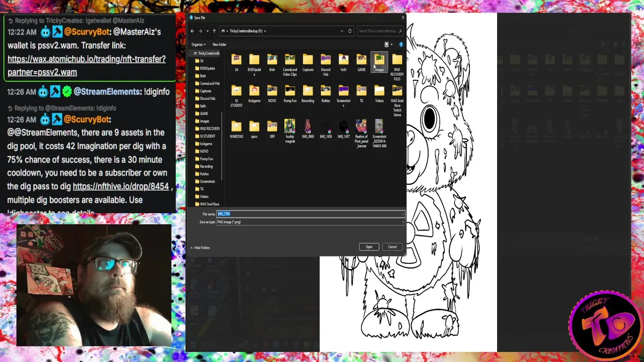Click TrickyCreationsBackup (F:) in address bar

[247, 31]
